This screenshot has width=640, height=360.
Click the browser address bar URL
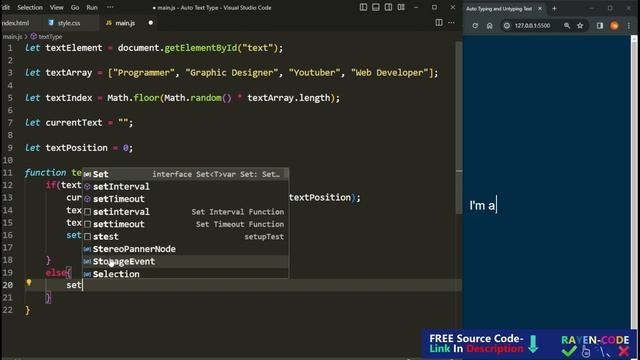[532, 25]
